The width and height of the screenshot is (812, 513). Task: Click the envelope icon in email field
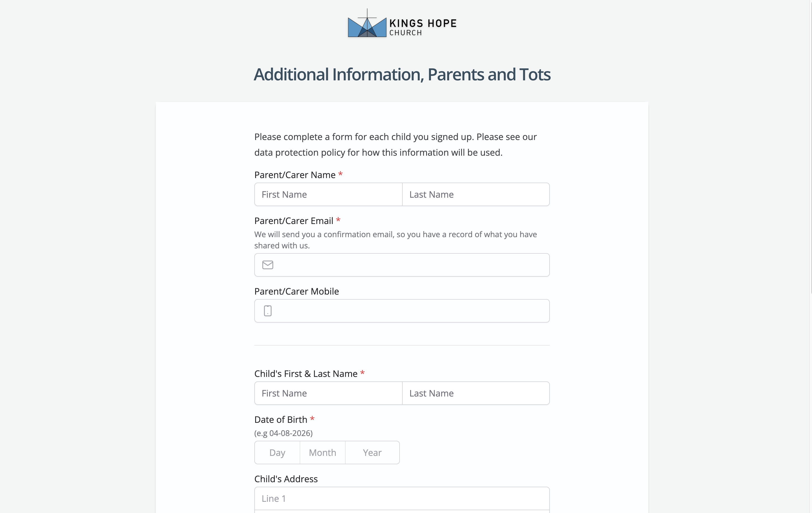click(x=268, y=265)
